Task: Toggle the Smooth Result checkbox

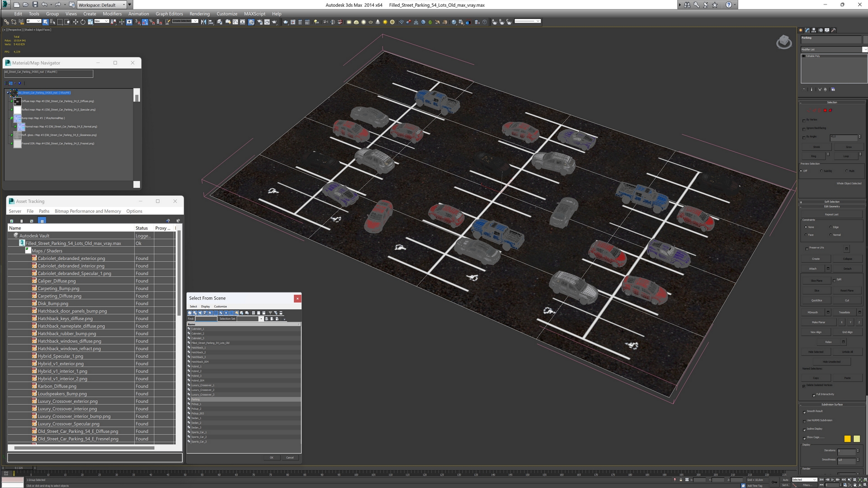Action: [x=804, y=412]
